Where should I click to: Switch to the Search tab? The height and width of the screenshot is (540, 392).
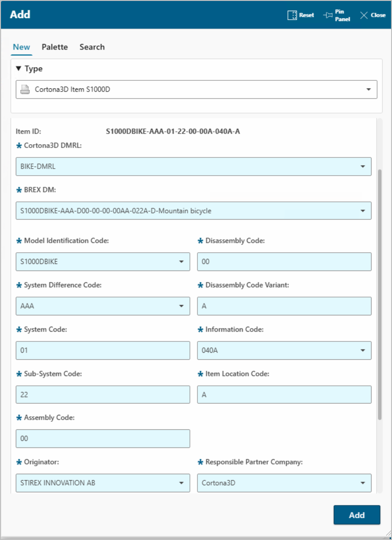(92, 47)
